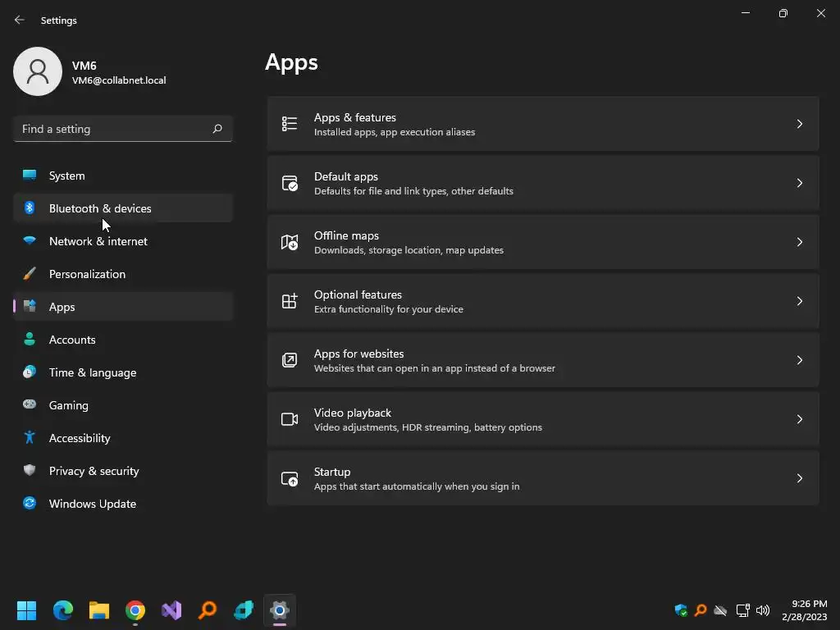Open the Offline maps settings page
Screen dimensions: 840x630
coord(543,242)
